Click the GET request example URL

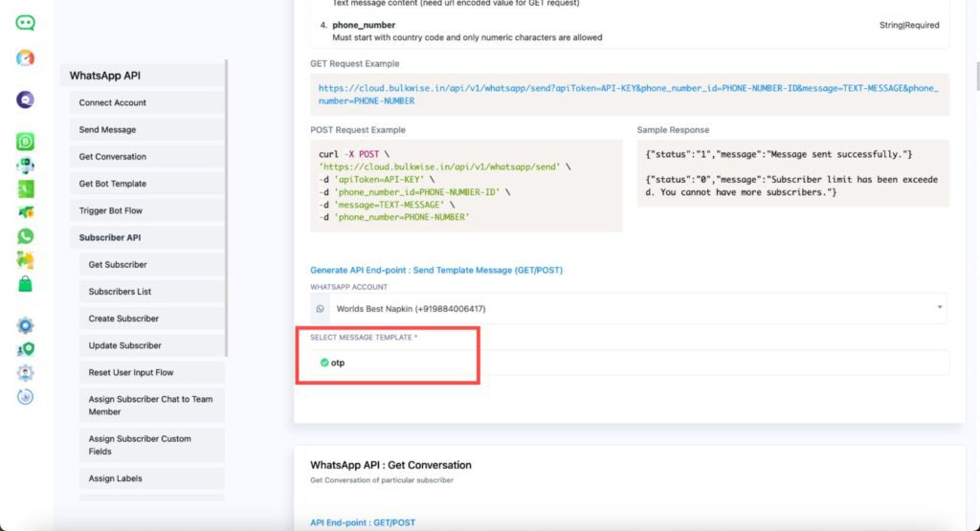[629, 95]
